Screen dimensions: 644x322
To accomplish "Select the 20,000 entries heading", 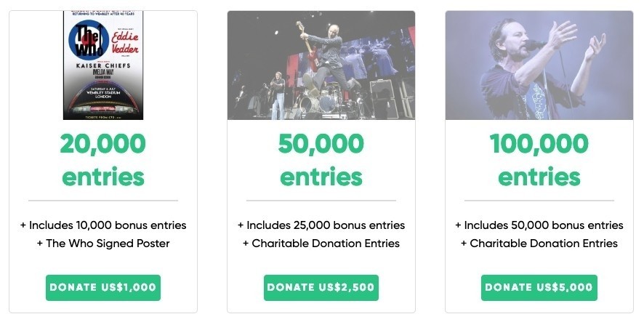I will pyautogui.click(x=103, y=160).
